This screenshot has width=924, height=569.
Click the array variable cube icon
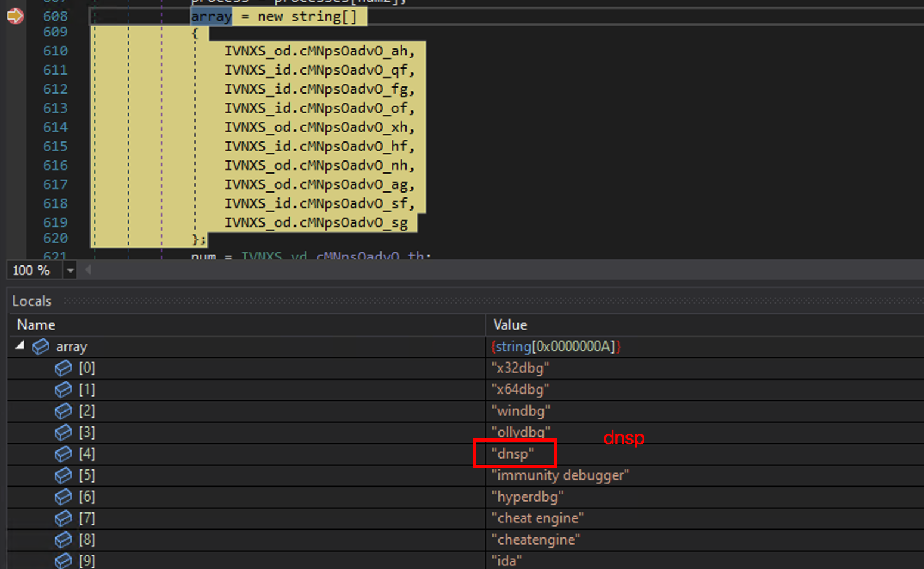point(41,347)
